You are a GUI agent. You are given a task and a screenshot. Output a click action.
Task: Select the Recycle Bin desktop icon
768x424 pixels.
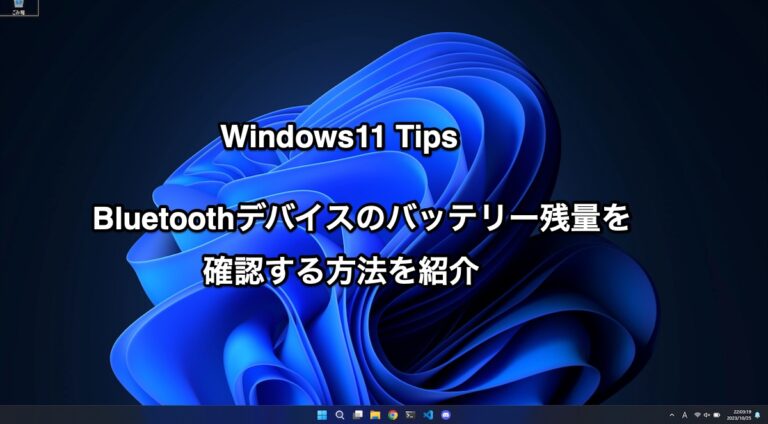(x=19, y=7)
